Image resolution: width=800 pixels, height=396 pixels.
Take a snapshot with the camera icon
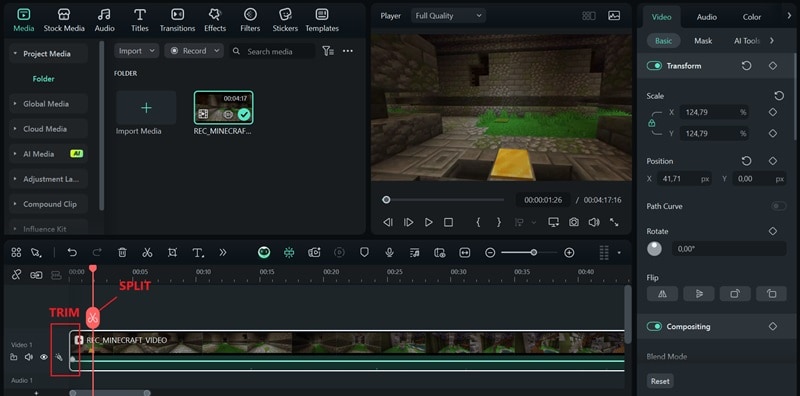574,222
